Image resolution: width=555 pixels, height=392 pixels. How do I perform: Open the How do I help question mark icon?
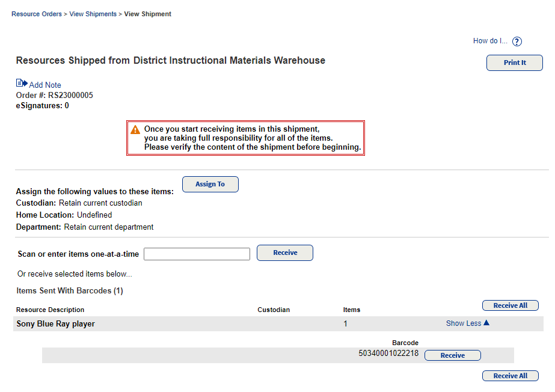517,41
